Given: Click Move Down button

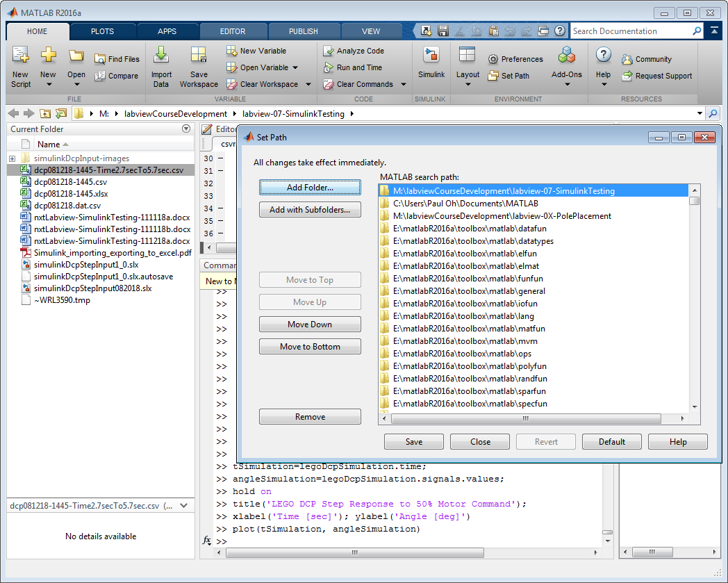Looking at the screenshot, I should click(310, 325).
